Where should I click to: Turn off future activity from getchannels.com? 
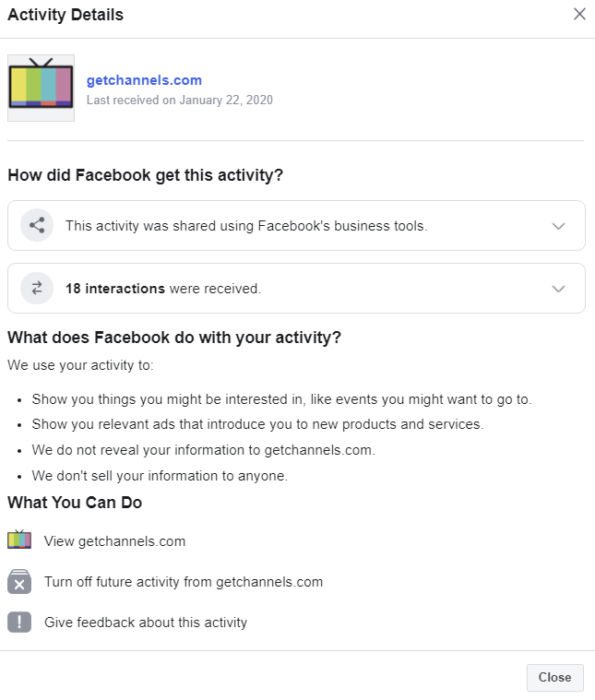coord(184,582)
